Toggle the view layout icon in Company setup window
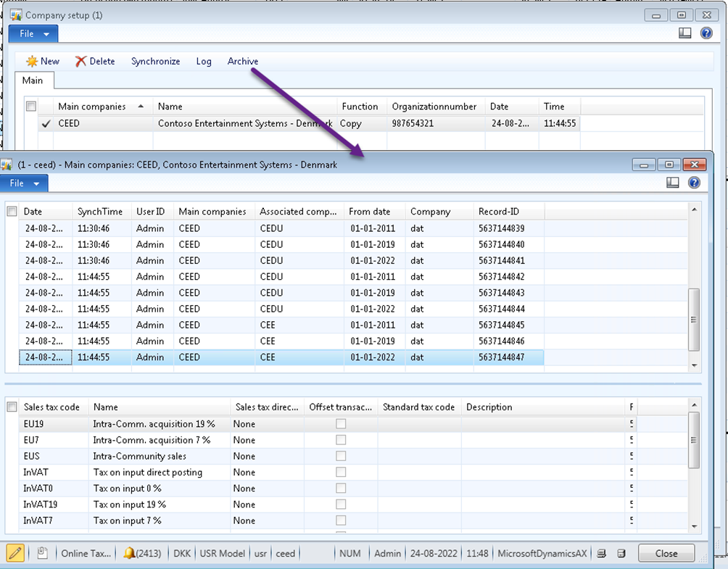This screenshot has width=728, height=569. pos(684,33)
